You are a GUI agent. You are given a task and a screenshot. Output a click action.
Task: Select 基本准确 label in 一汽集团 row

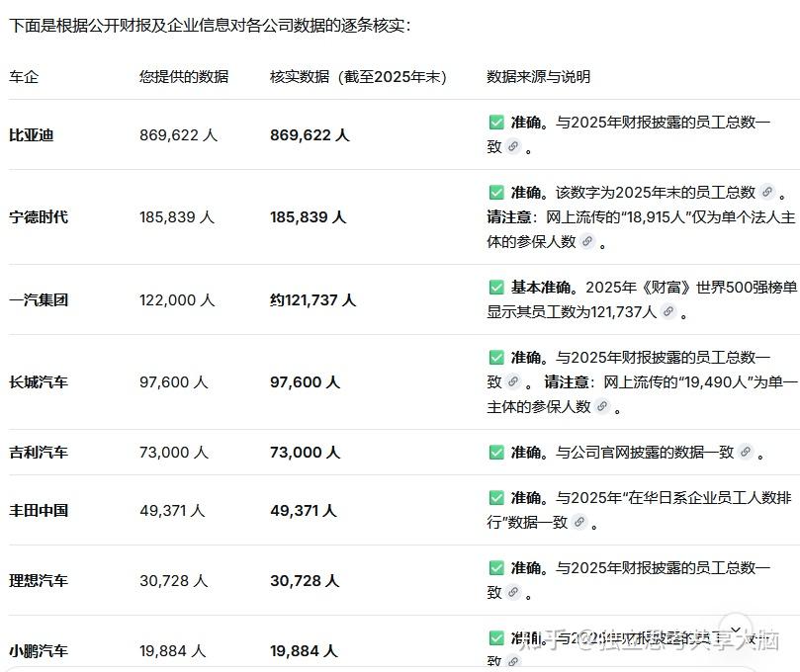click(x=541, y=287)
